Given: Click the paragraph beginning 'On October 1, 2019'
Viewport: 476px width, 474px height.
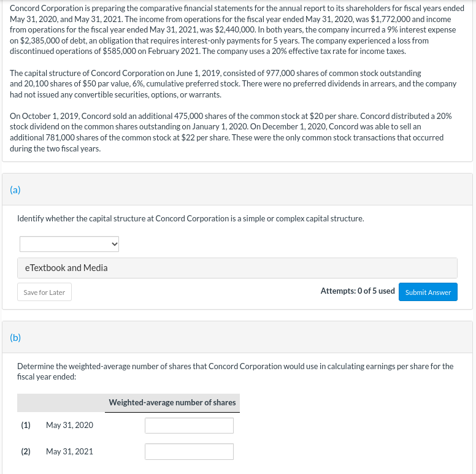Looking at the screenshot, I should click(x=231, y=132).
